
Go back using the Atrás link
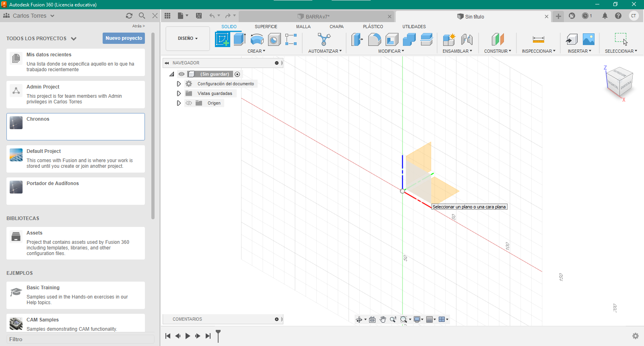pos(138,26)
